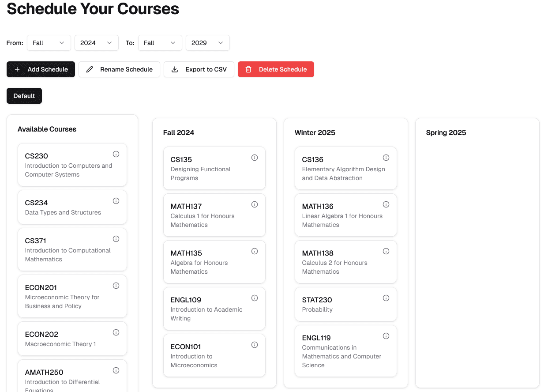Expand the To year dropdown showing 2029
The height and width of the screenshot is (392, 548).
pos(207,43)
